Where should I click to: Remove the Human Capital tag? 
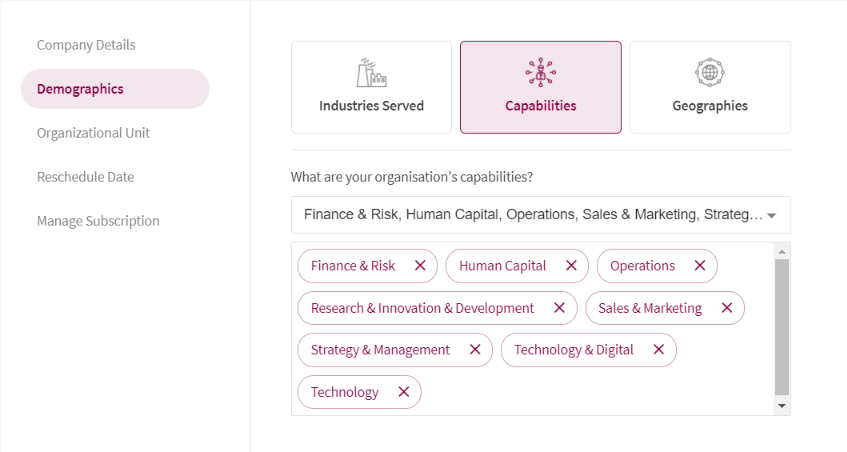[x=571, y=266]
